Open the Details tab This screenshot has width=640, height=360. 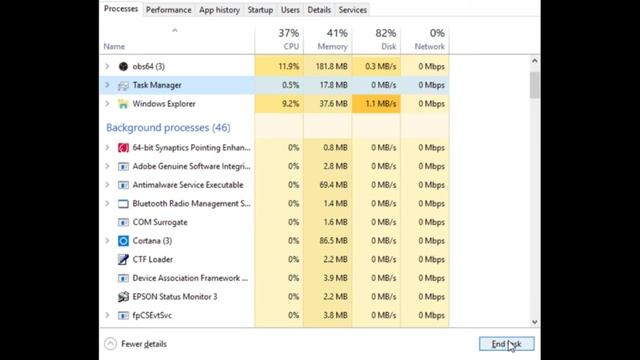pos(319,10)
